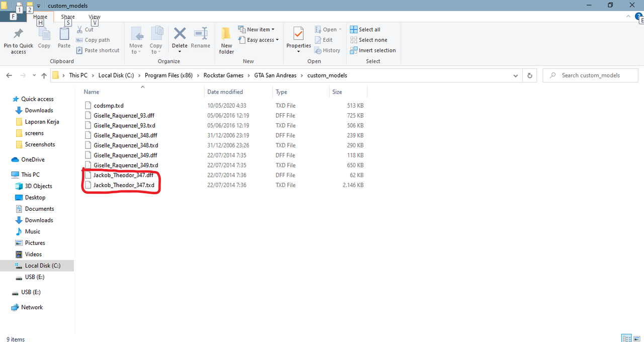This screenshot has width=644, height=342.
Task: Click GTA San Andreas in address path
Action: (275, 75)
